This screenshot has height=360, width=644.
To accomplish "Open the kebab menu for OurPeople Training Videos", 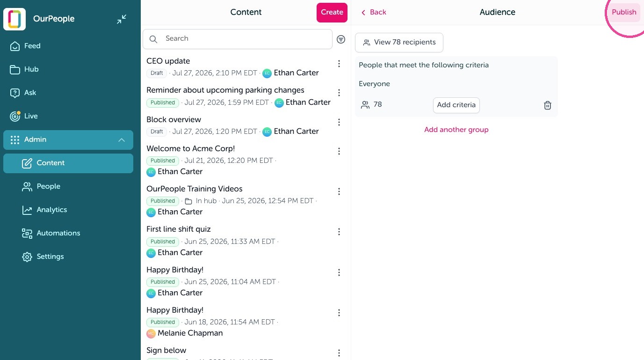I will pyautogui.click(x=339, y=191).
